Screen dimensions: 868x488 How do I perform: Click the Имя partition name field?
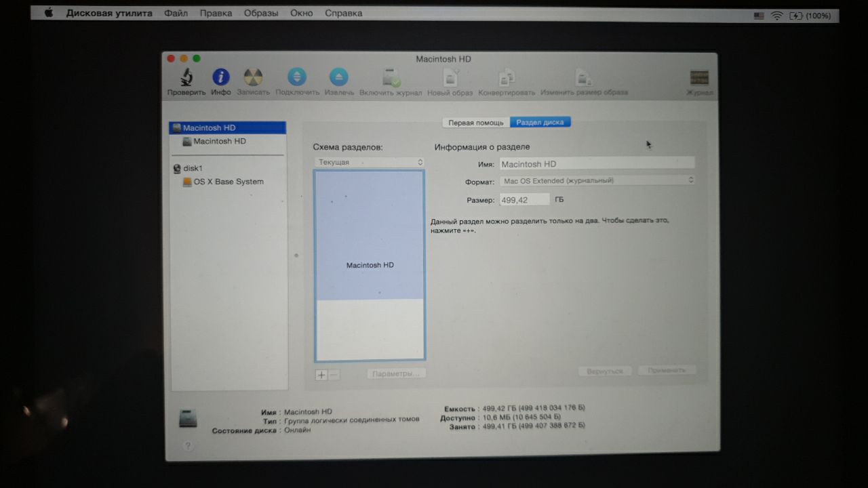pyautogui.click(x=597, y=163)
